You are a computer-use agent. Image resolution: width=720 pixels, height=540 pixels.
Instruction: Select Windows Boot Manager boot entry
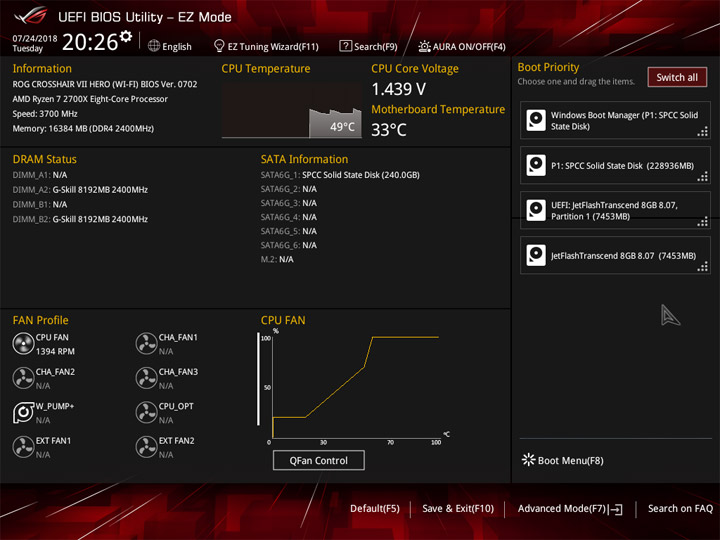(615, 120)
